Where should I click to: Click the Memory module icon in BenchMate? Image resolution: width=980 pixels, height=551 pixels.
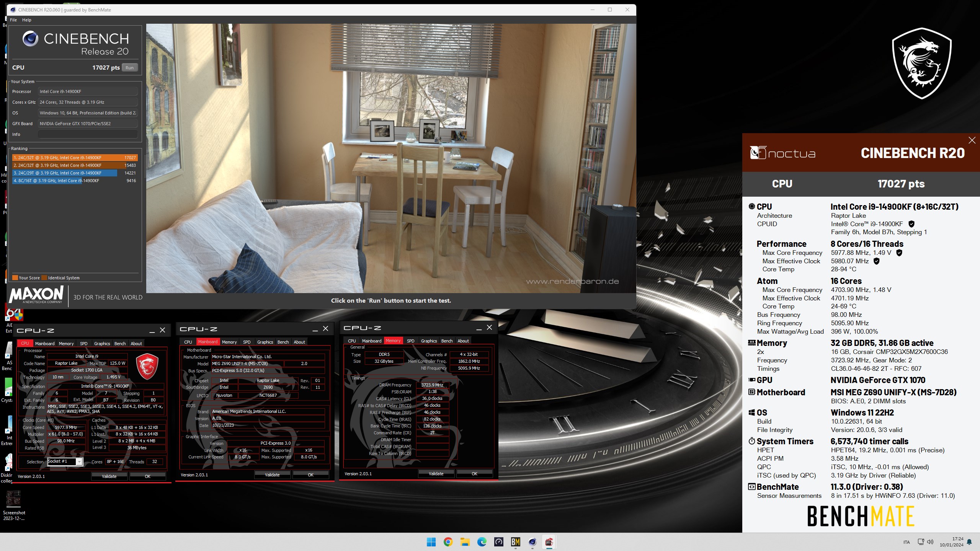752,343
